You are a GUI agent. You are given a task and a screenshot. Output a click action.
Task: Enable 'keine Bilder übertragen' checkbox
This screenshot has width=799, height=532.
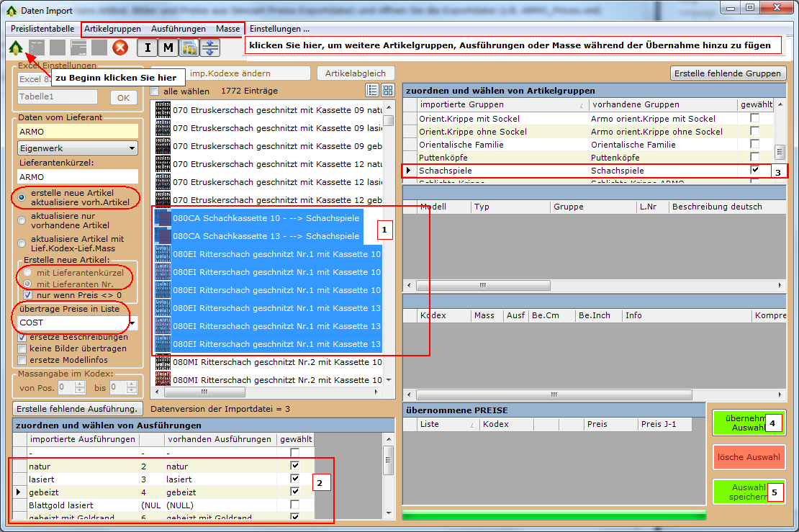[22, 348]
